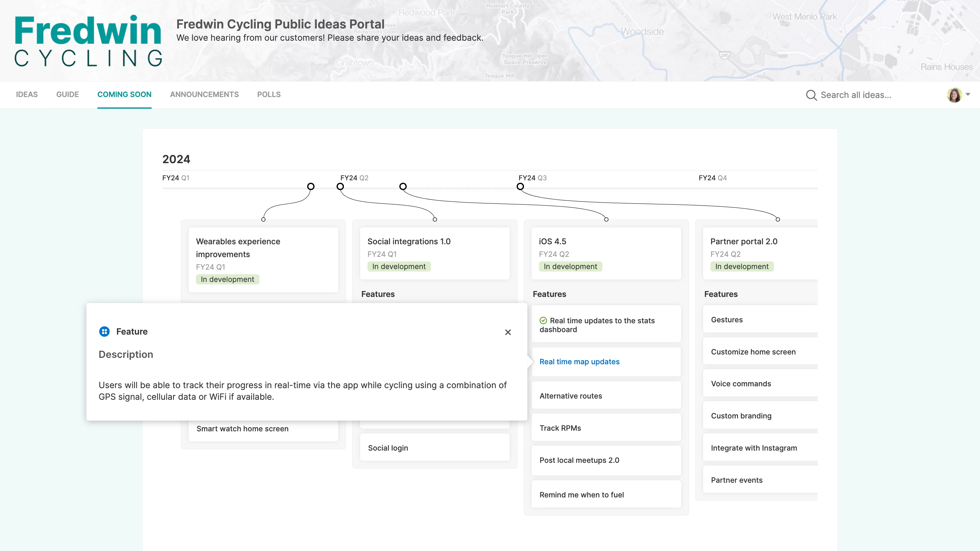Viewport: 980px width, 551px height.
Task: Open the POLLS tab
Action: pyautogui.click(x=269, y=95)
